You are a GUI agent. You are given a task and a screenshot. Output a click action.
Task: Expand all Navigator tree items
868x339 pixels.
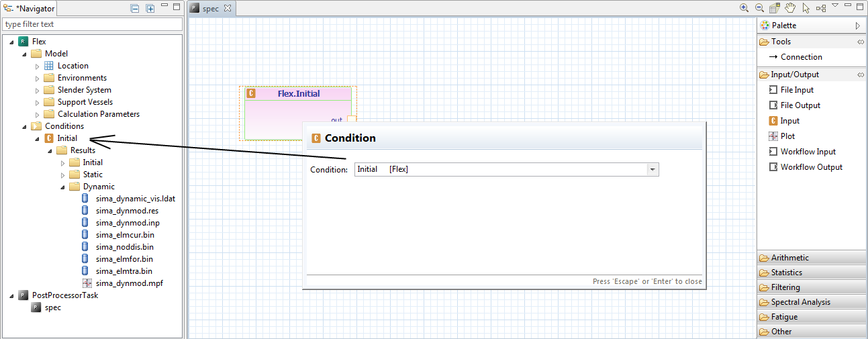point(150,9)
